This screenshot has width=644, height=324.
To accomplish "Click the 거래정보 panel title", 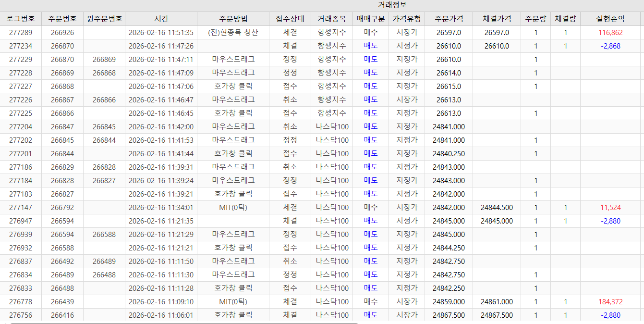I will pos(392,5).
